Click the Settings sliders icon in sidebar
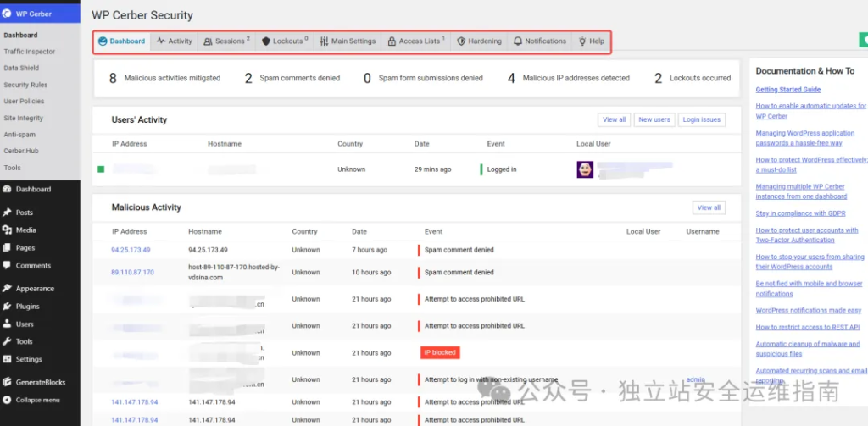Viewport: 868px width, 426px height. pos(7,360)
